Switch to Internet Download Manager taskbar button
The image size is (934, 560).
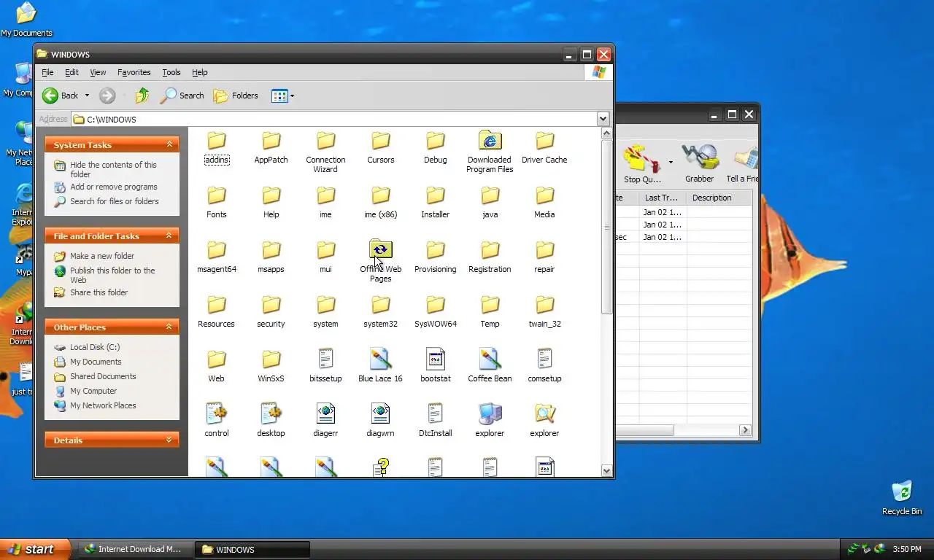tap(136, 549)
